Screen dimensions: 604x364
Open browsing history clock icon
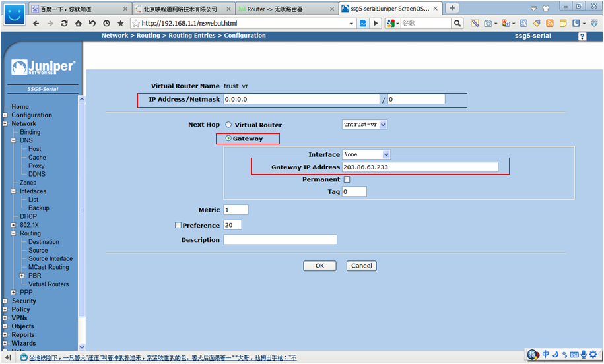[106, 23]
